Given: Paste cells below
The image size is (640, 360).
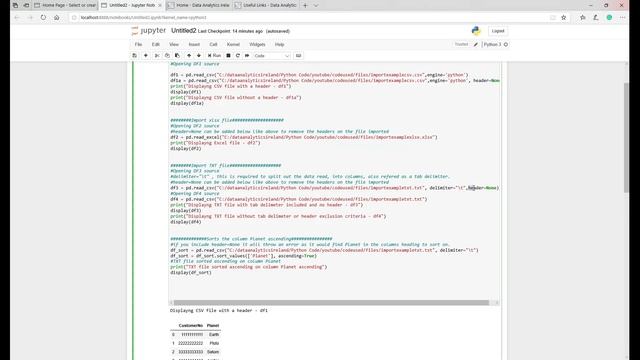Looking at the screenshot, I should point(177,56).
